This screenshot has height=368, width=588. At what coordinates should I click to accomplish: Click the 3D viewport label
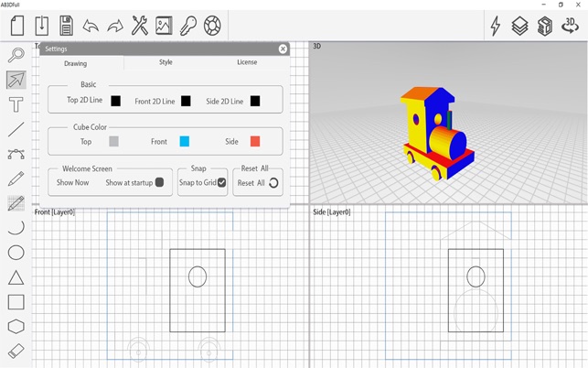pyautogui.click(x=317, y=46)
